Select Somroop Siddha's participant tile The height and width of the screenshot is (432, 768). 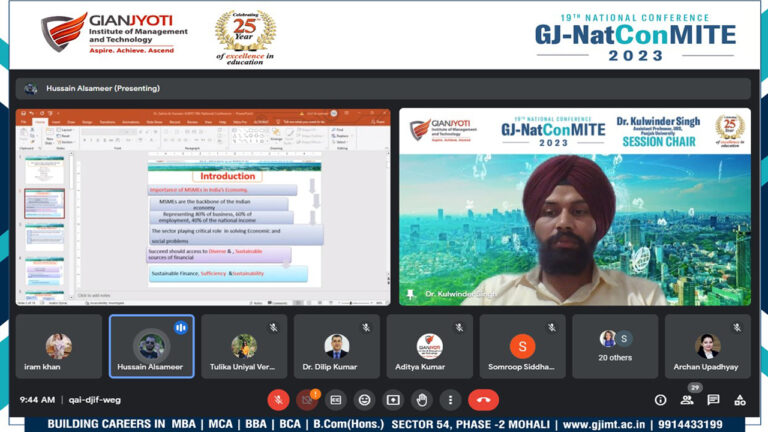click(x=522, y=346)
